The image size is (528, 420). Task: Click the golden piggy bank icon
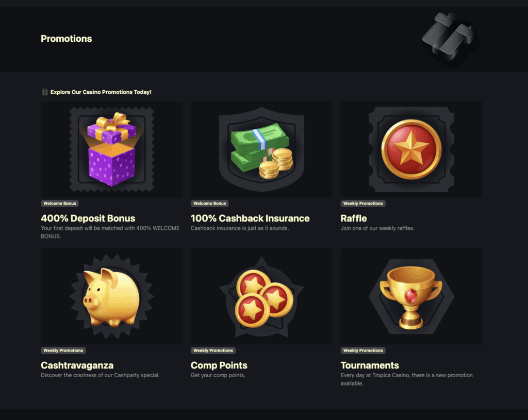pyautogui.click(x=112, y=296)
